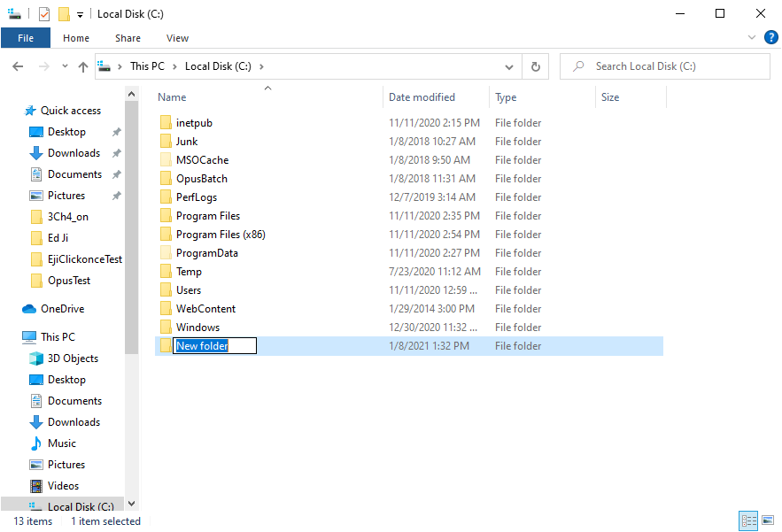Open Desktop under Quick access

[x=66, y=132]
